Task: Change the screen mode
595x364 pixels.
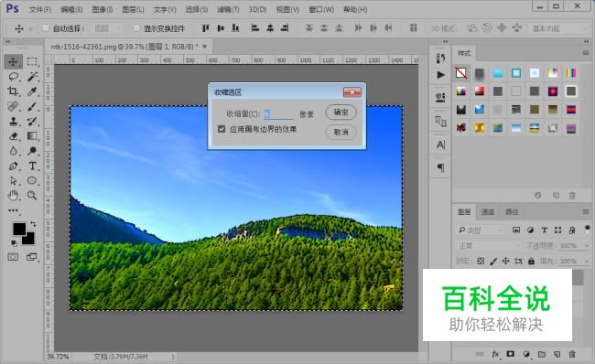Action: [32, 257]
